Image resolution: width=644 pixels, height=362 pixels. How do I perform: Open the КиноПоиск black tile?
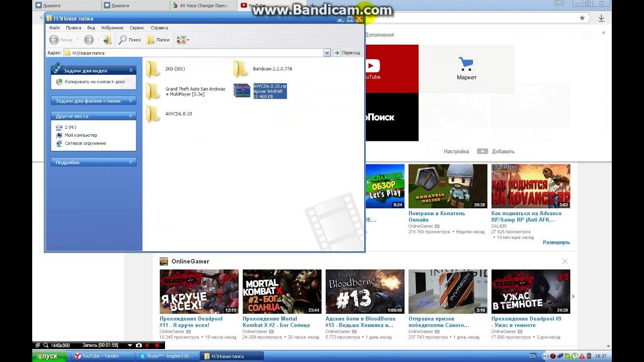pos(392,117)
